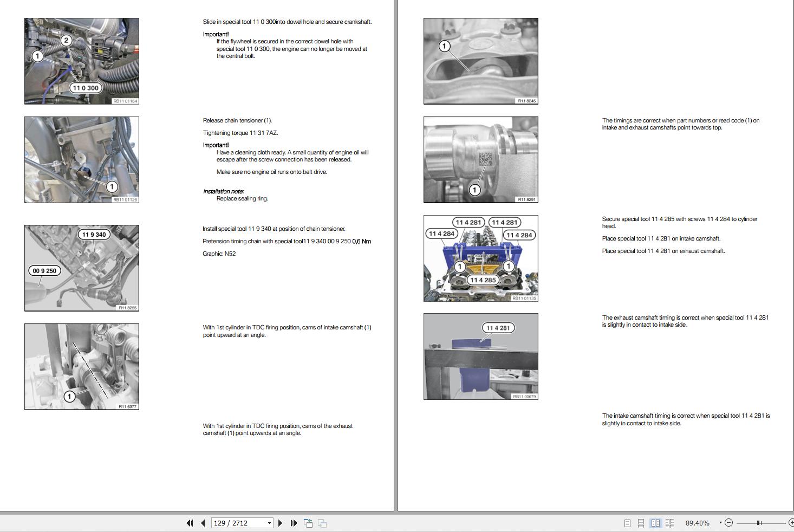794x532 pixels.
Task: Open the page number dropdown
Action: [269, 523]
